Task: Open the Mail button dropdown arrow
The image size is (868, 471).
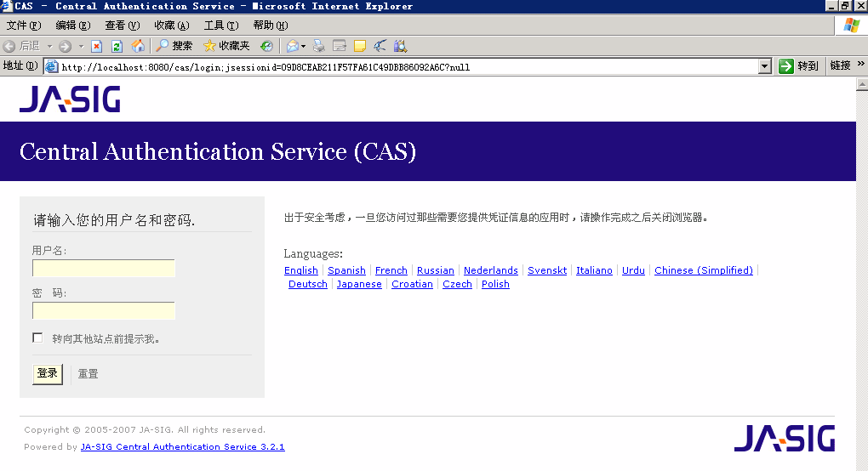Action: [x=303, y=46]
